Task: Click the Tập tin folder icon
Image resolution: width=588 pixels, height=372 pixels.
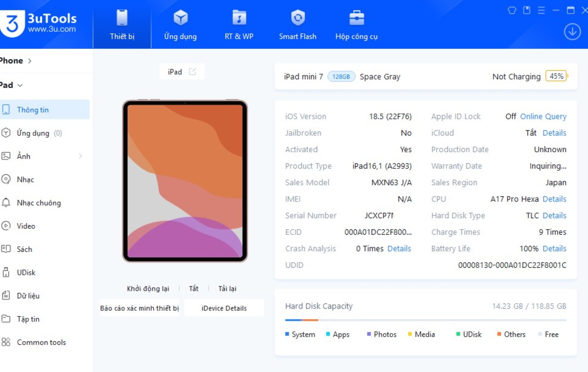Action: tap(6, 319)
